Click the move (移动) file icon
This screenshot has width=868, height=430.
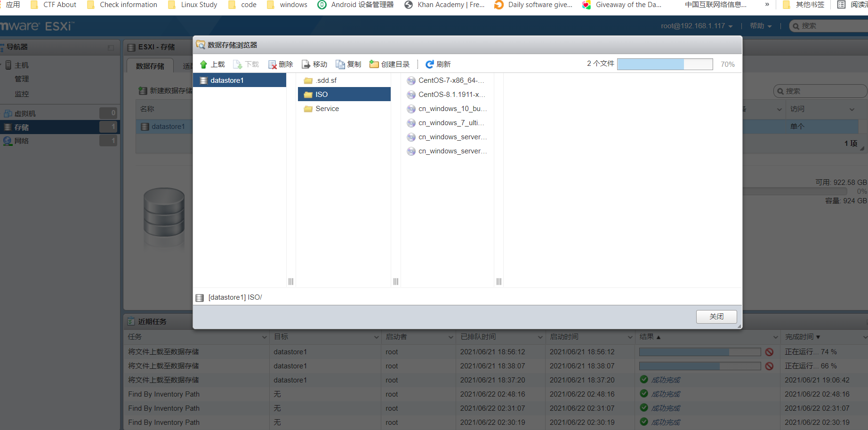click(306, 64)
